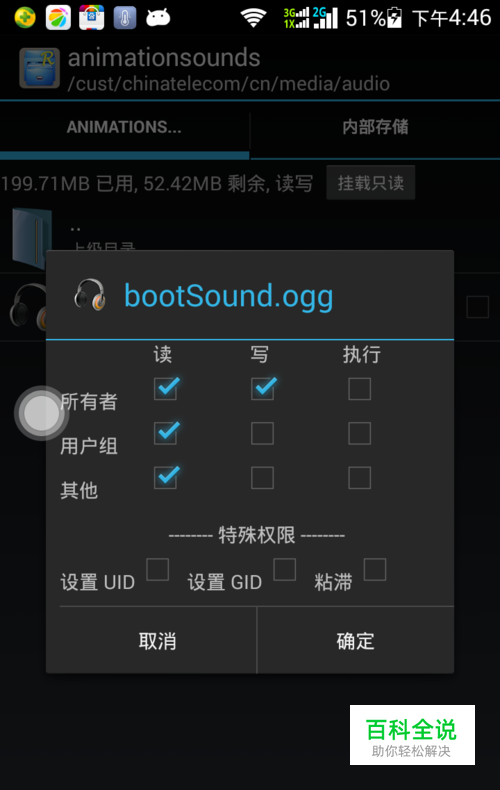Switch to the 内部存储 tab
Screen dimensions: 500x790
pos(376,127)
